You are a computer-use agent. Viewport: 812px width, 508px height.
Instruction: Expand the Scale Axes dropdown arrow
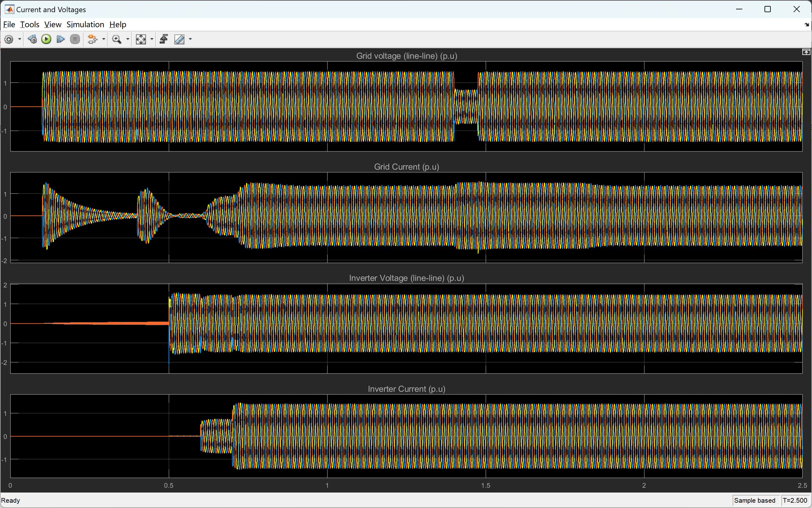[x=152, y=39]
